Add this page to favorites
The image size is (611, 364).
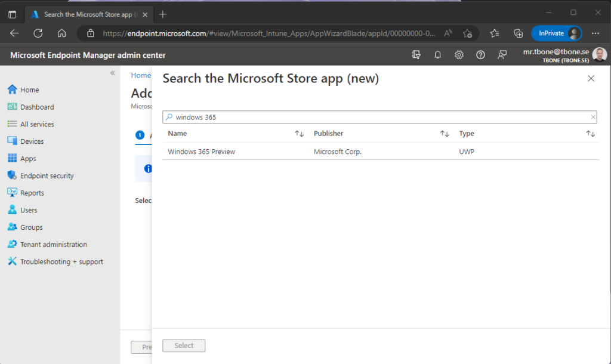coord(468,33)
